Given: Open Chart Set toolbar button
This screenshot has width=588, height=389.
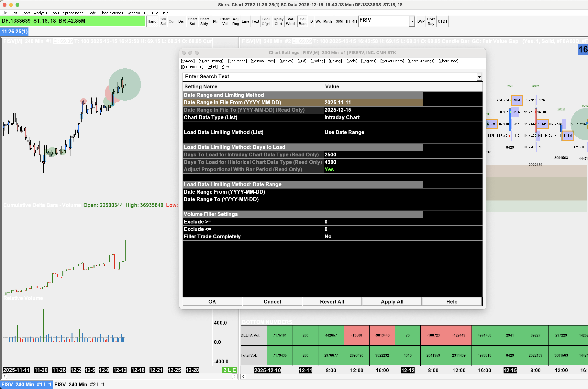Looking at the screenshot, I should [x=192, y=21].
